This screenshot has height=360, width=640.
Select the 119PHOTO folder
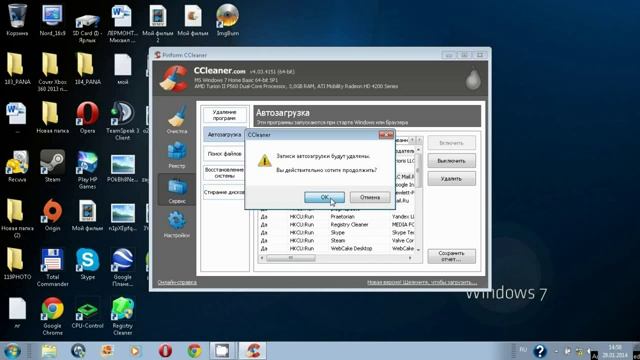click(x=17, y=264)
